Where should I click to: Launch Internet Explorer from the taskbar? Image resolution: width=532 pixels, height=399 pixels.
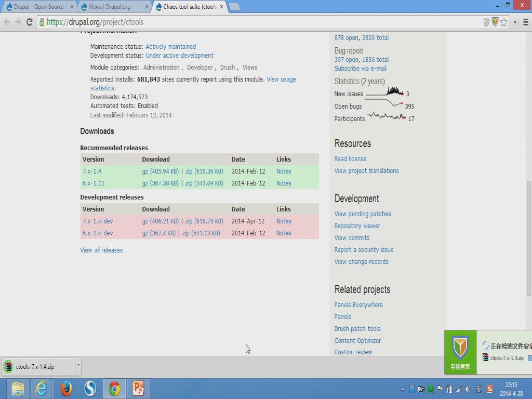click(x=42, y=389)
